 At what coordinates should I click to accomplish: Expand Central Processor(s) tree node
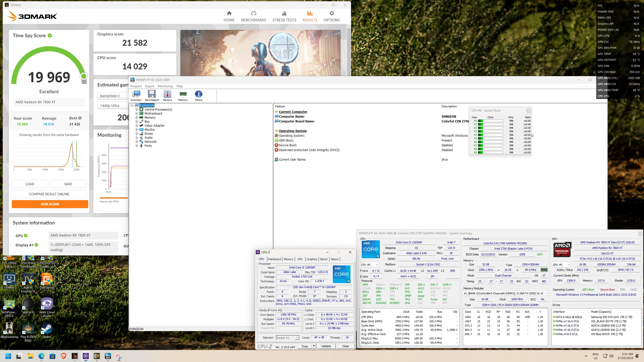pyautogui.click(x=137, y=109)
